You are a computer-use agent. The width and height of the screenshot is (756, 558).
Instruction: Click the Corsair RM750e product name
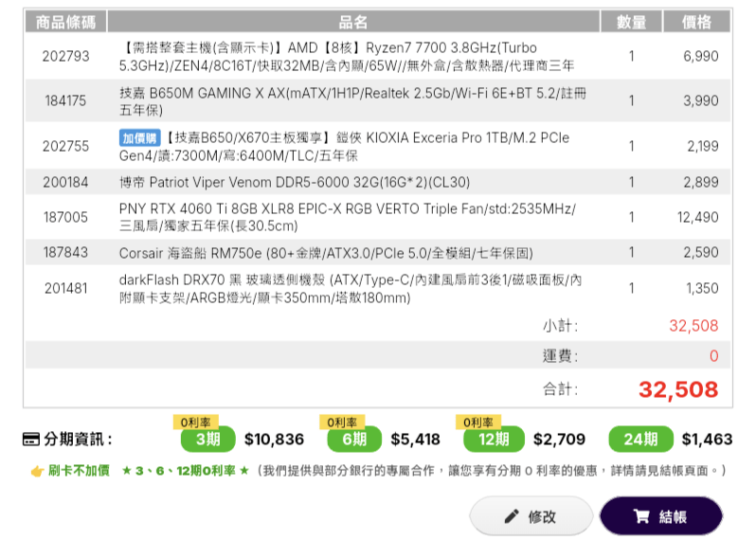click(x=326, y=253)
